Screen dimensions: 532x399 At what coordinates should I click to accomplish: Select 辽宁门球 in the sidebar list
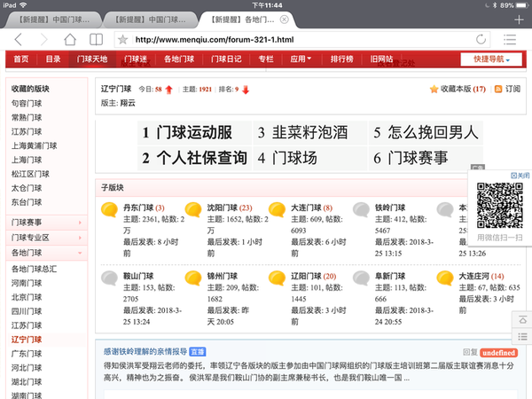[27, 340]
